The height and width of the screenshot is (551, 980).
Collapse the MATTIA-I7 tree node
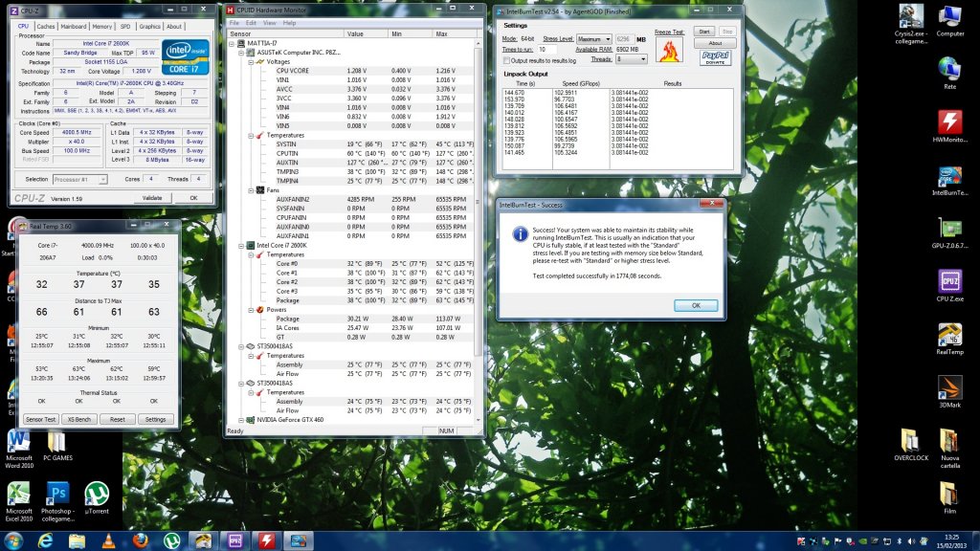click(232, 44)
